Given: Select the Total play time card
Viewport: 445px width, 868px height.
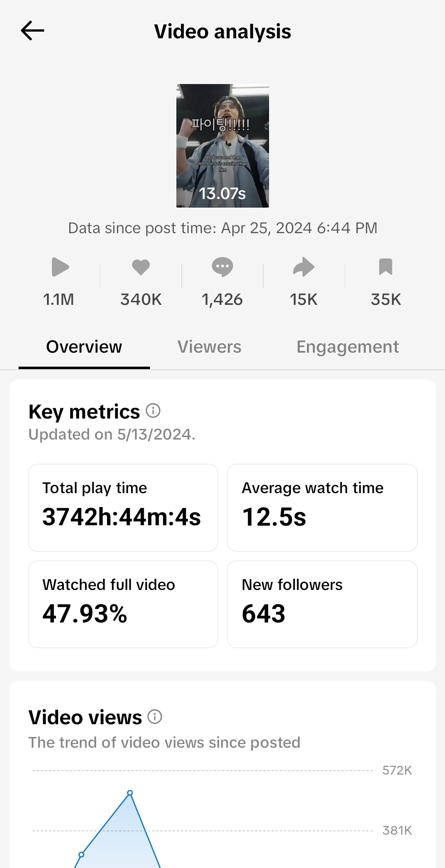Looking at the screenshot, I should (x=123, y=508).
